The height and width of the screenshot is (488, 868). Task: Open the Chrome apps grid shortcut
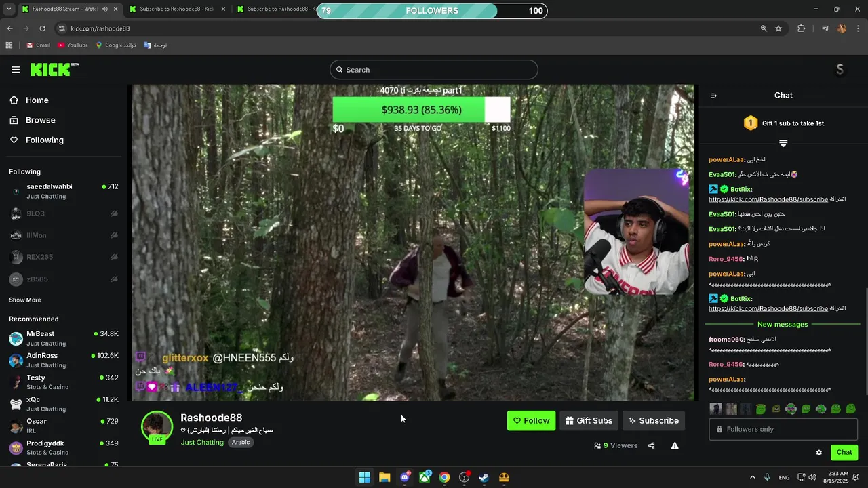point(9,45)
